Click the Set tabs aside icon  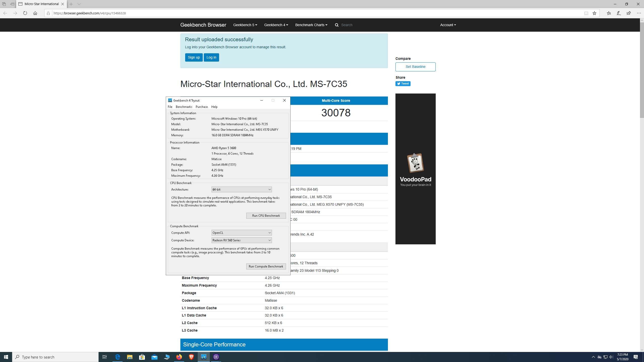[x=12, y=4]
